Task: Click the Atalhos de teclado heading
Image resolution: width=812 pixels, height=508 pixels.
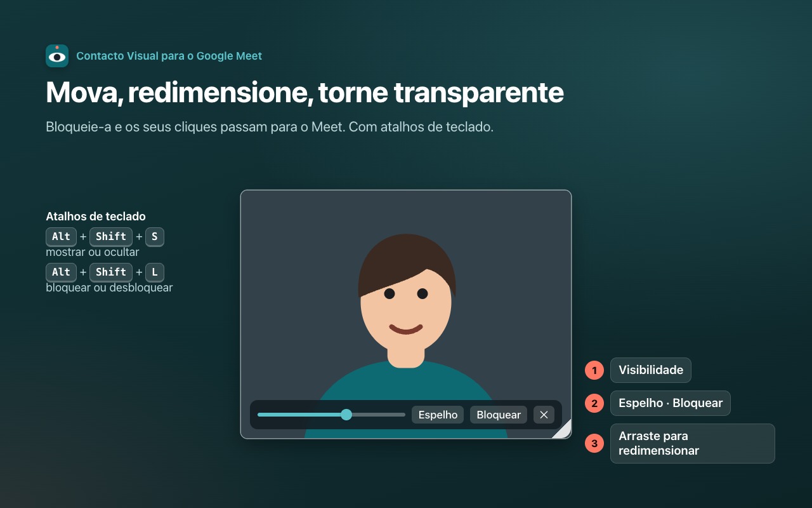Action: coord(96,217)
